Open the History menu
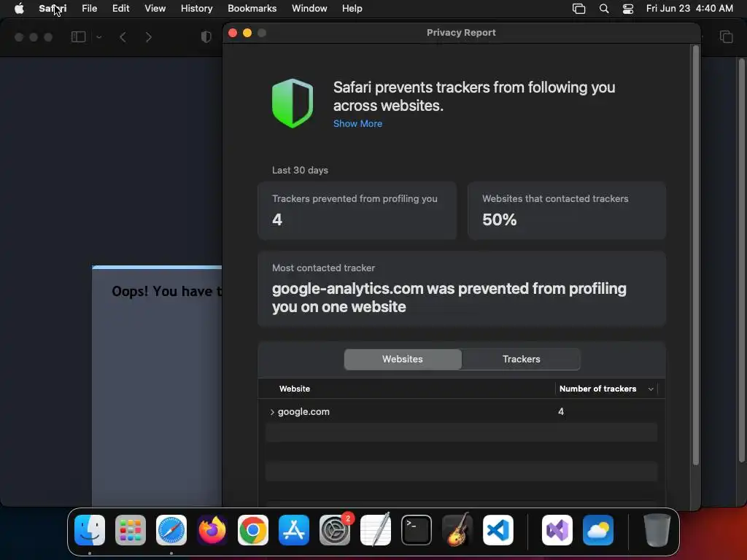The image size is (747, 560). click(x=196, y=9)
